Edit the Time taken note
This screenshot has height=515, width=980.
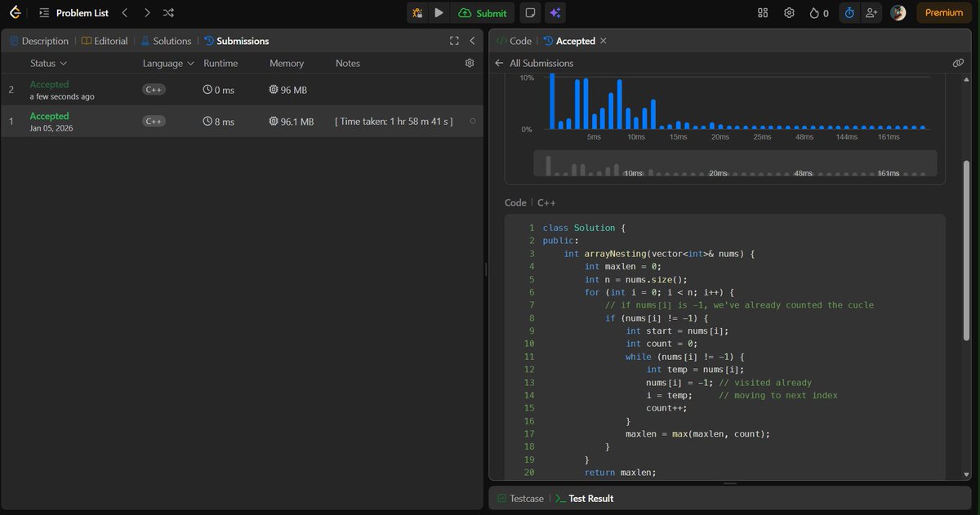[394, 122]
